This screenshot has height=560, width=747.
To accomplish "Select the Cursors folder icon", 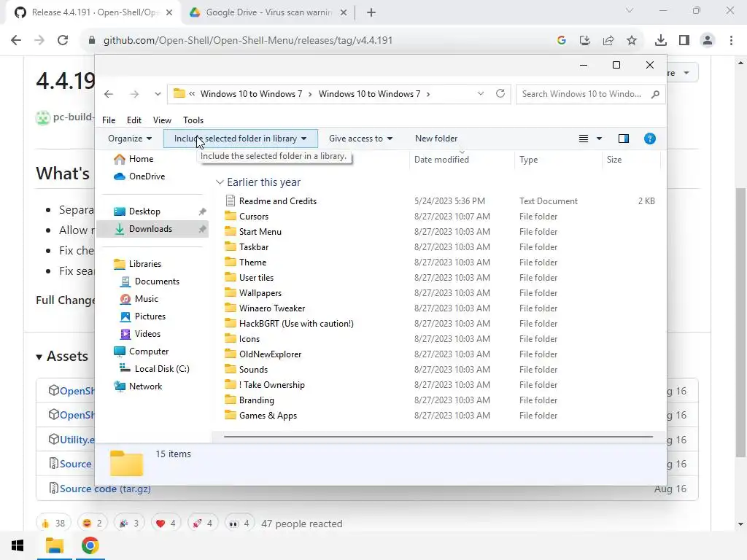I will 231,216.
